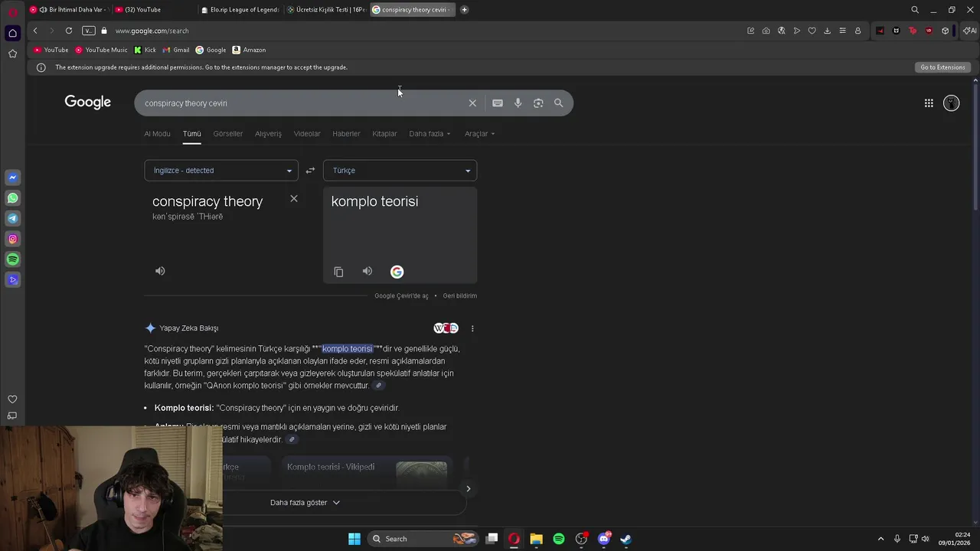The height and width of the screenshot is (551, 980).
Task: Open the AI overview three-dot menu
Action: pyautogui.click(x=472, y=328)
